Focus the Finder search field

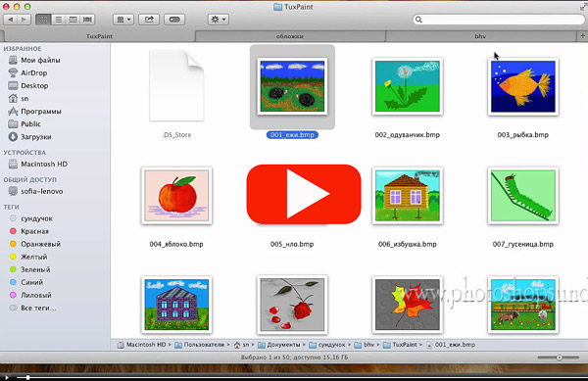point(499,20)
